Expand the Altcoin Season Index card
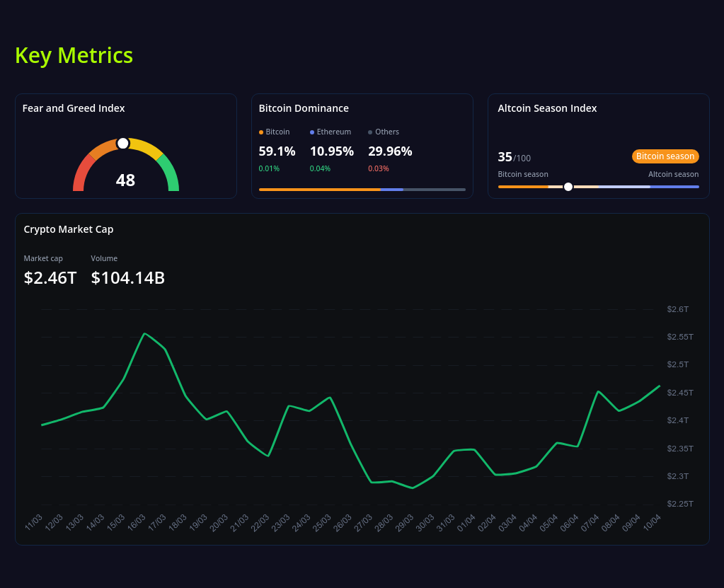Image resolution: width=724 pixels, height=588 pixels. pyautogui.click(x=547, y=108)
